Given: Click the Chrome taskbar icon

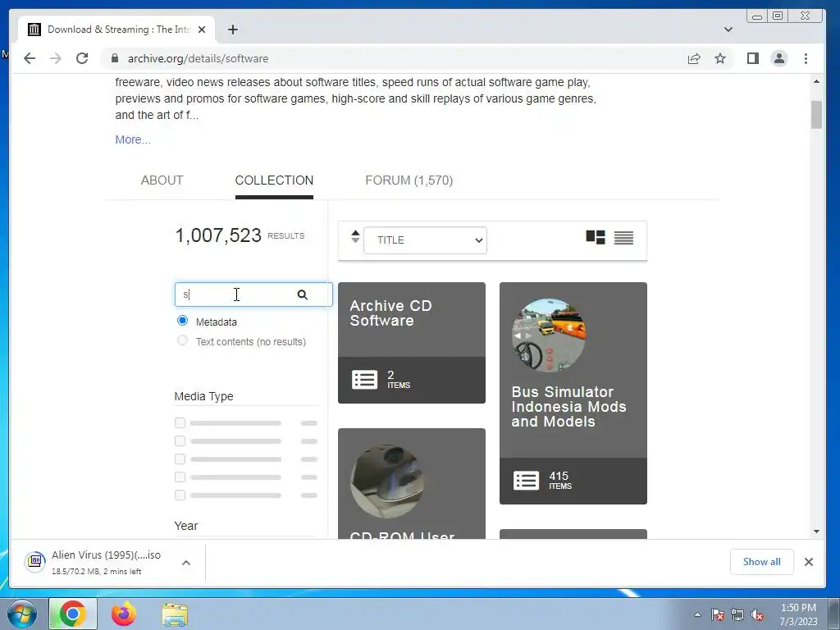Looking at the screenshot, I should coord(73,614).
